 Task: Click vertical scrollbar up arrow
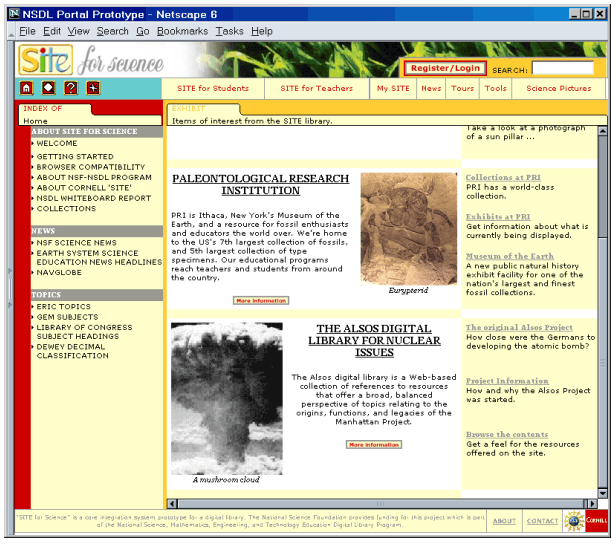pos(602,131)
